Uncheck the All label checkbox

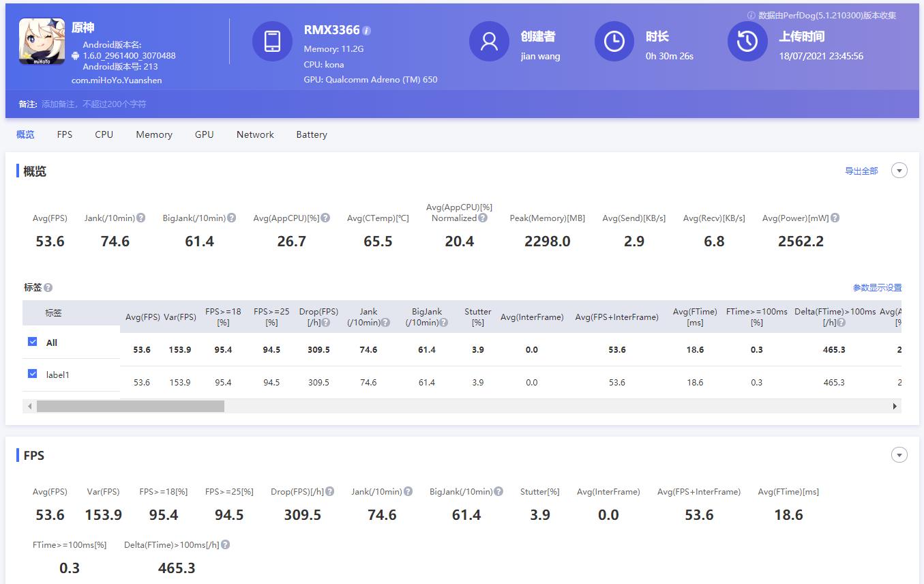point(32,342)
